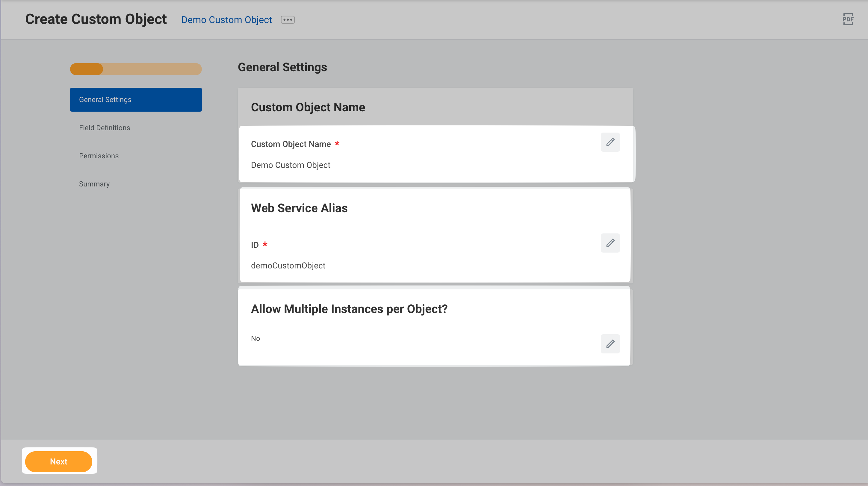868x486 pixels.
Task: Open the related actions ellipsis menu
Action: pos(288,20)
